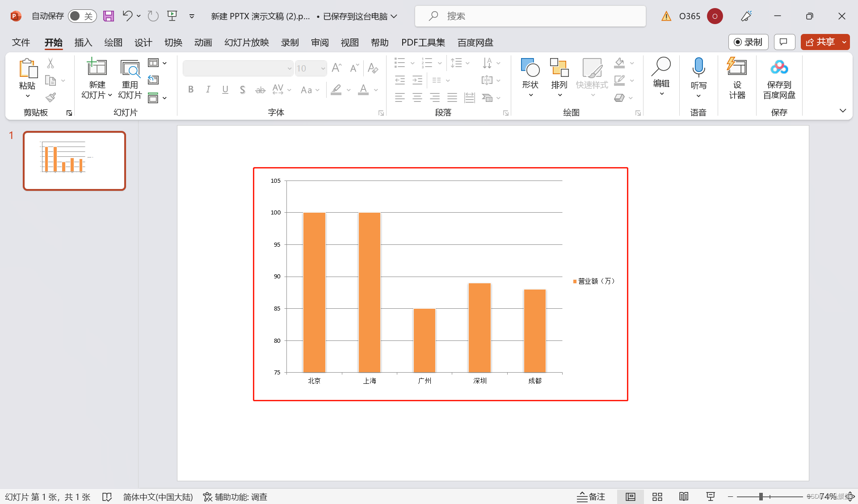858x504 pixels.
Task: Click the Save icon in title bar
Action: tap(109, 16)
